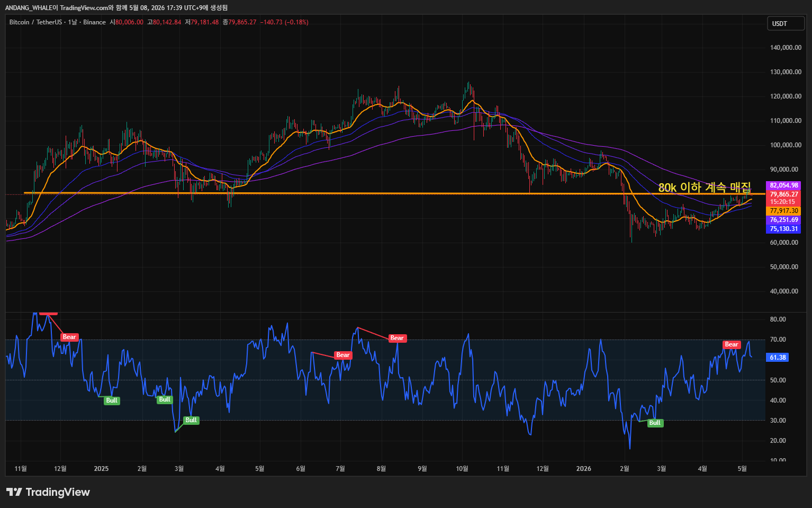Viewport: 812px width, 508px height.
Task: Click the 50.00 RSI axis label
Action: (778, 380)
